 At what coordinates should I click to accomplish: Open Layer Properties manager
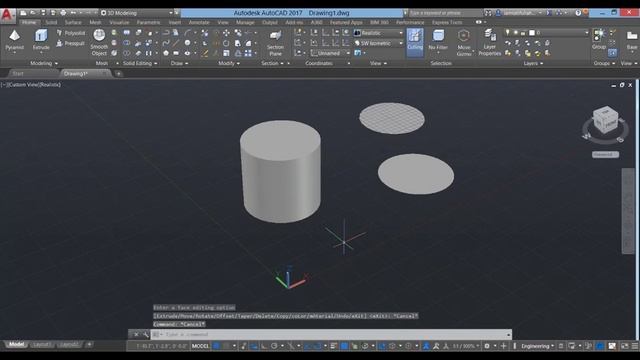(489, 42)
